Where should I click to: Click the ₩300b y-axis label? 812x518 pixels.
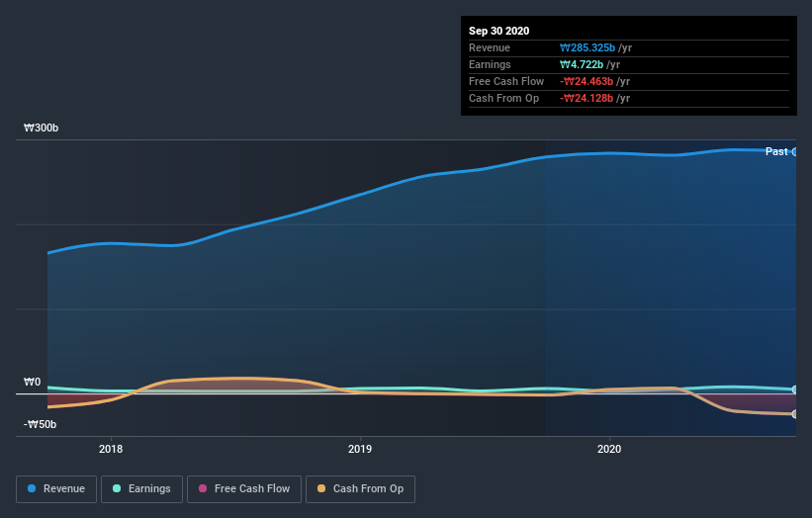click(41, 128)
